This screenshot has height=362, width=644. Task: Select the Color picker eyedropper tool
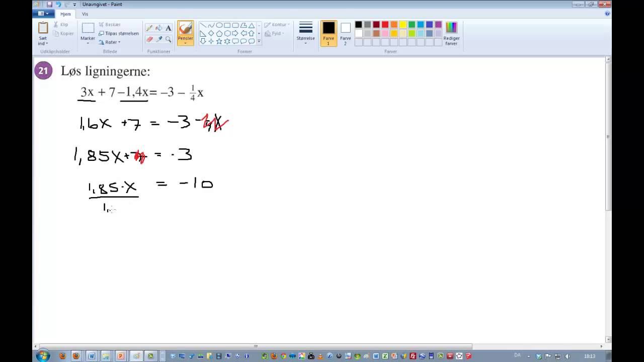point(159,39)
